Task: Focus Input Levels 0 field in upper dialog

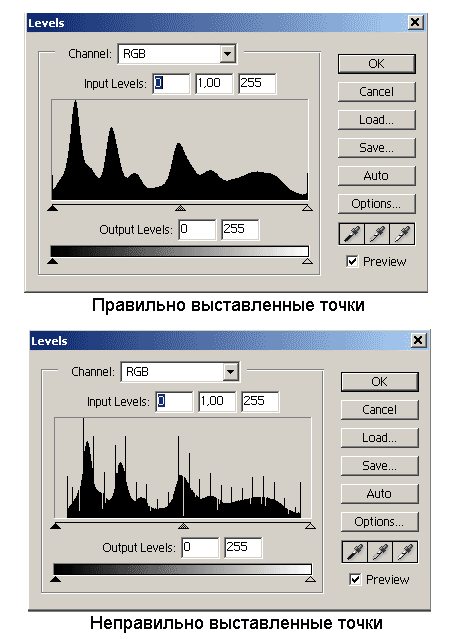Action: tap(171, 83)
